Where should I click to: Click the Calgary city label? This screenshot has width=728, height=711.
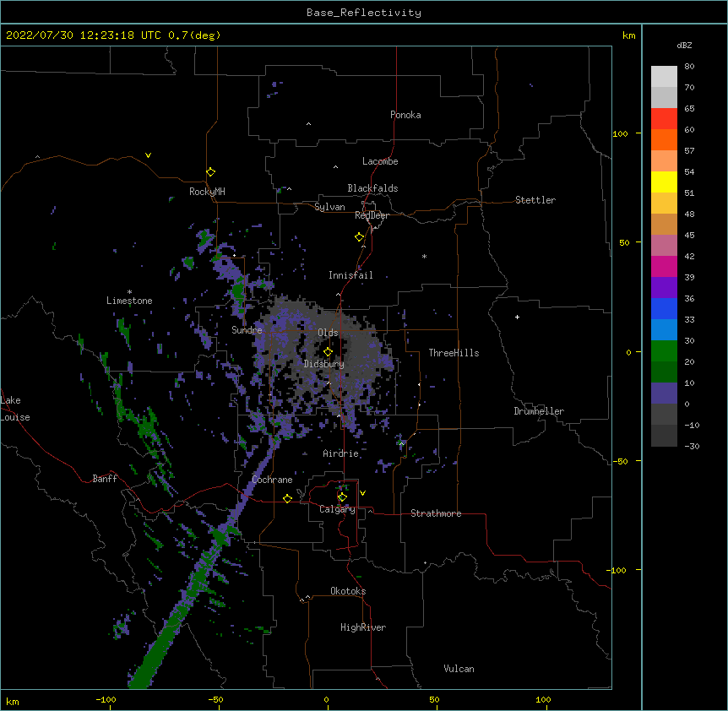pos(337,509)
